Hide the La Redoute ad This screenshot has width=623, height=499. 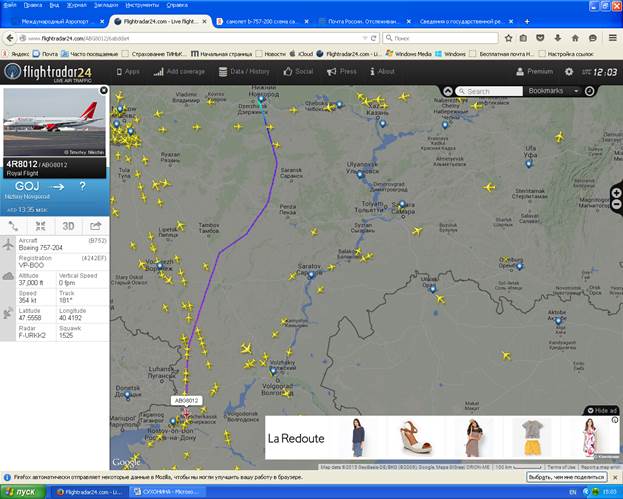(602, 410)
